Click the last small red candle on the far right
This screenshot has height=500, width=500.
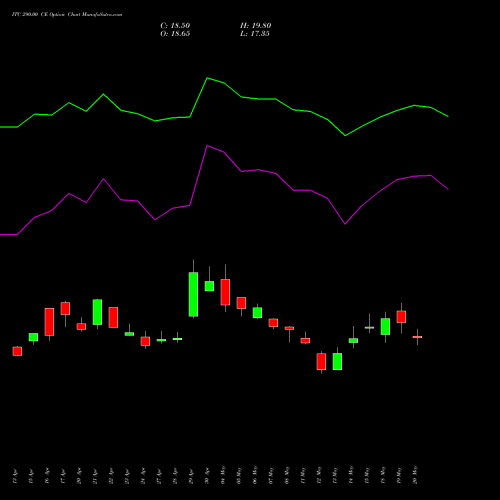417,337
